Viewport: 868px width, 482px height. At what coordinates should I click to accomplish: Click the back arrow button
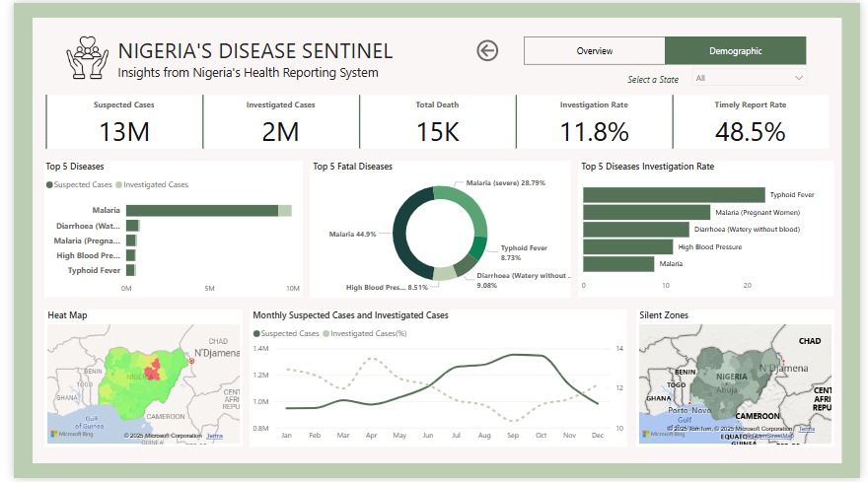[x=487, y=51]
